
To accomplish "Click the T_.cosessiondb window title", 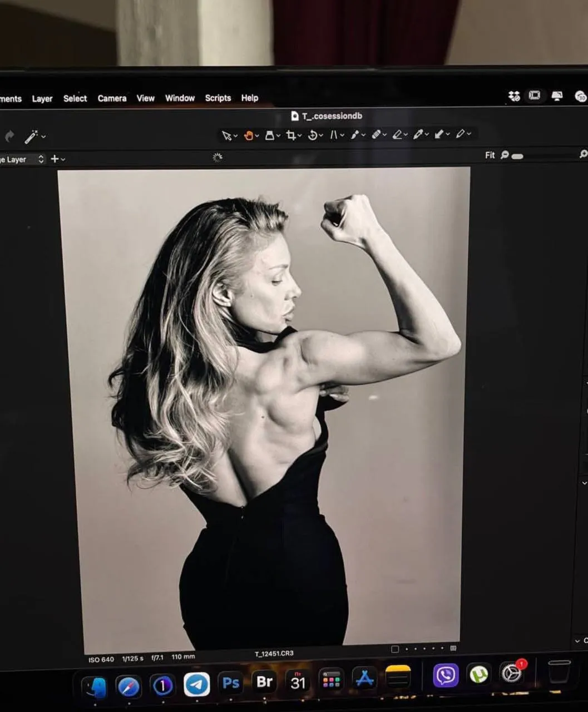I will click(332, 116).
